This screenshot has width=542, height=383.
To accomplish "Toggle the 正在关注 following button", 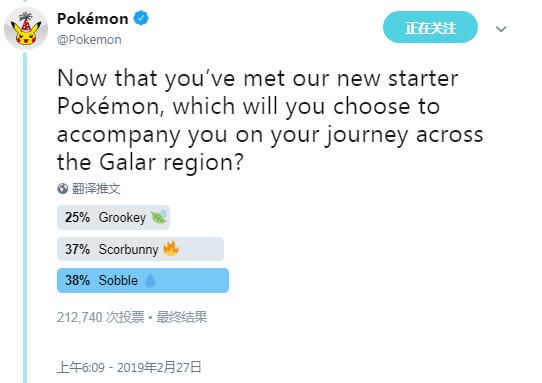I will click(430, 27).
